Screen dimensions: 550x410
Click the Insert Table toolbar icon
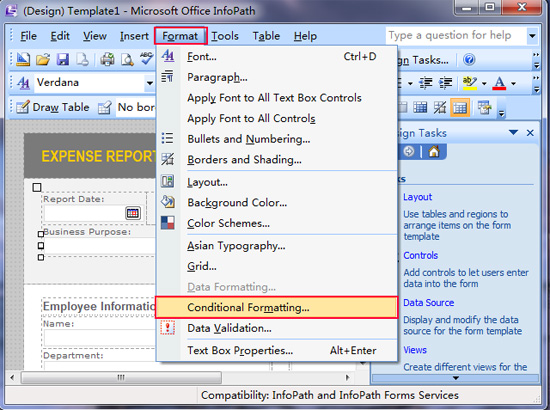click(x=485, y=107)
